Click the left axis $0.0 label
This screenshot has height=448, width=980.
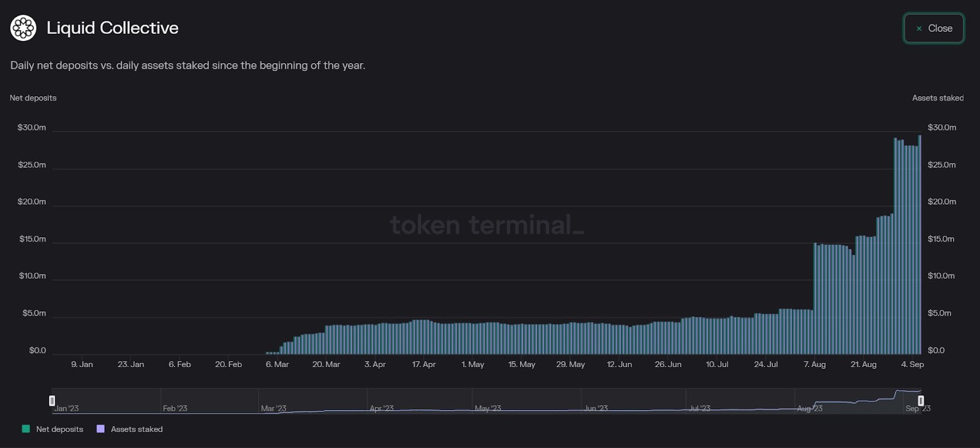(37, 351)
